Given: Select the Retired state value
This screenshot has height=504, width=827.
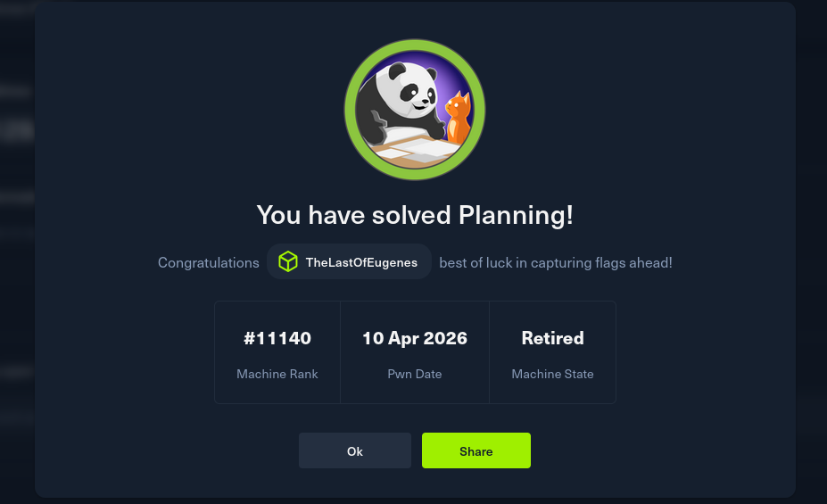Looking at the screenshot, I should click(552, 338).
